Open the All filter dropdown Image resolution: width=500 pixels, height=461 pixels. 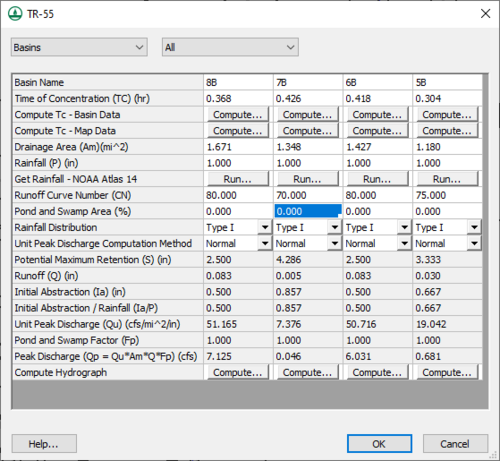click(230, 47)
